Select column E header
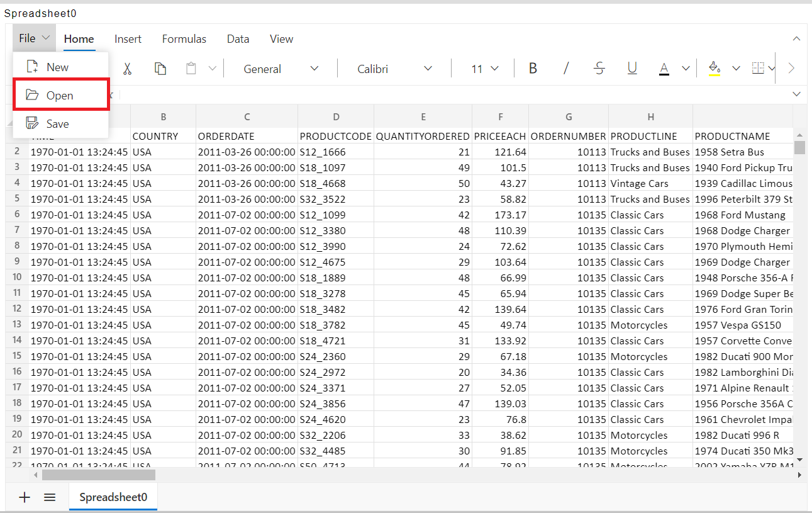Screen dimensions: 812x513 click(x=423, y=116)
